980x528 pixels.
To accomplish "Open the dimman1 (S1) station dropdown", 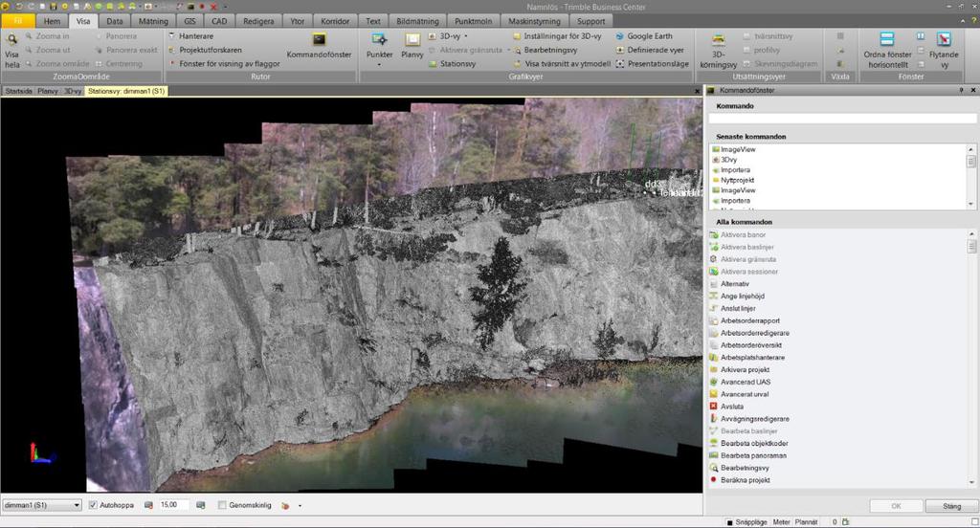I will 42,505.
